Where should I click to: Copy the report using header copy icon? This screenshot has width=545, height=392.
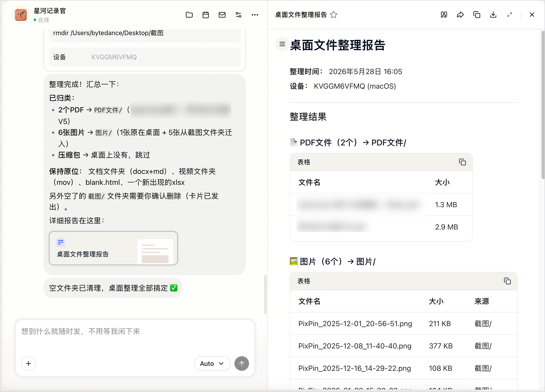tap(477, 15)
